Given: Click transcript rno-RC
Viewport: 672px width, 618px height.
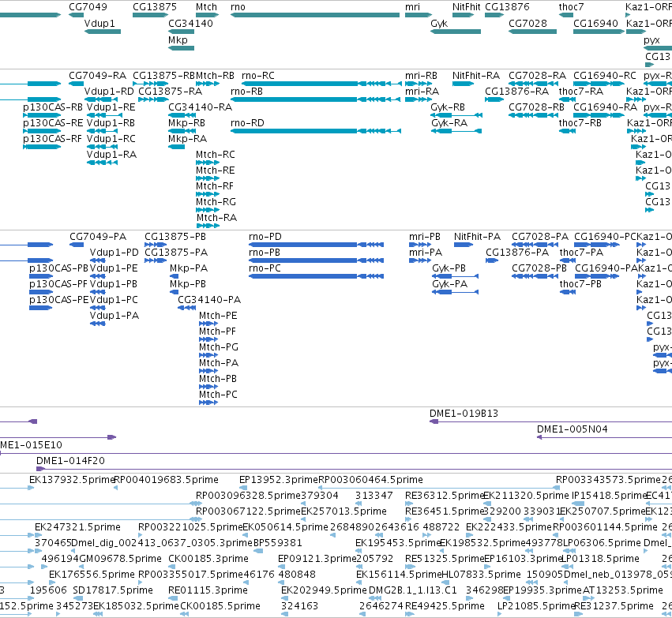Looking at the screenshot, I should coord(321,84).
